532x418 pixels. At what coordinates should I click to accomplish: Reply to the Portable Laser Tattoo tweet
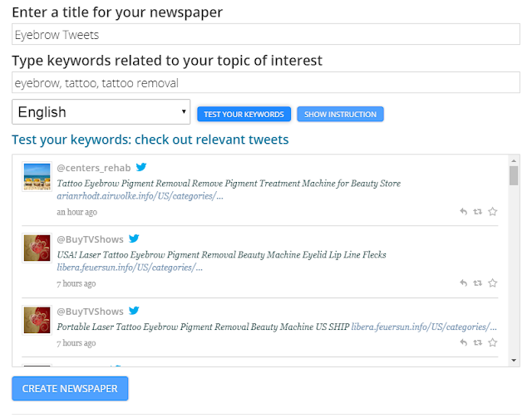[464, 342]
